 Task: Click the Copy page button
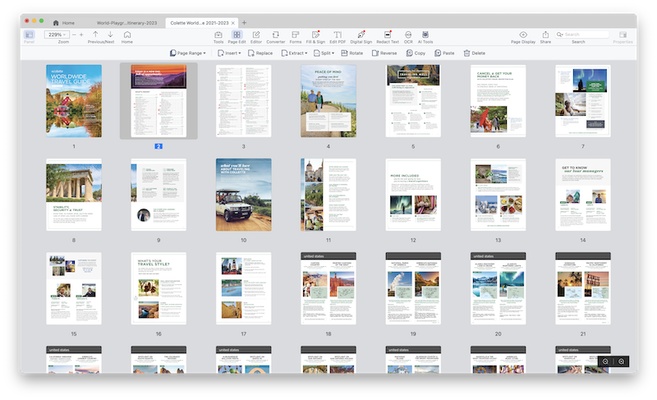[416, 53]
